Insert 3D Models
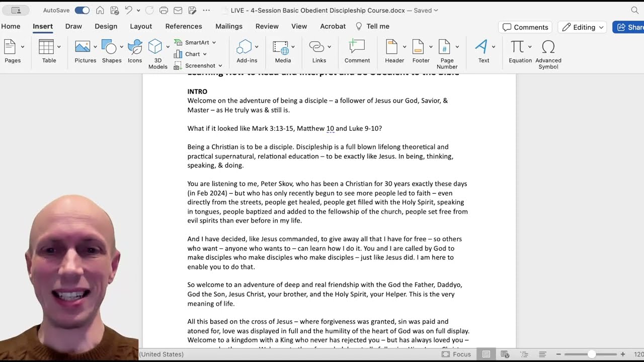Viewport: 644px width, 362px height. coord(157,54)
